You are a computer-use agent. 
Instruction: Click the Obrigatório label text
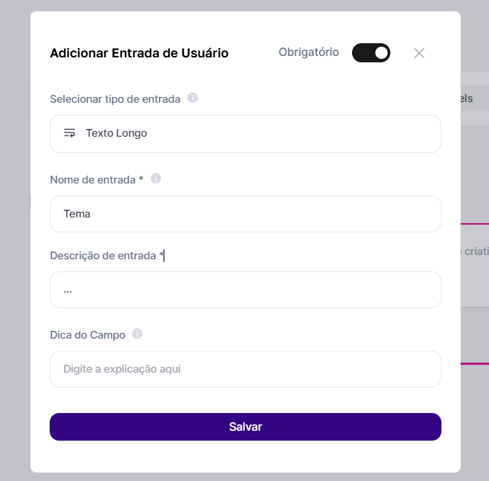(x=309, y=52)
